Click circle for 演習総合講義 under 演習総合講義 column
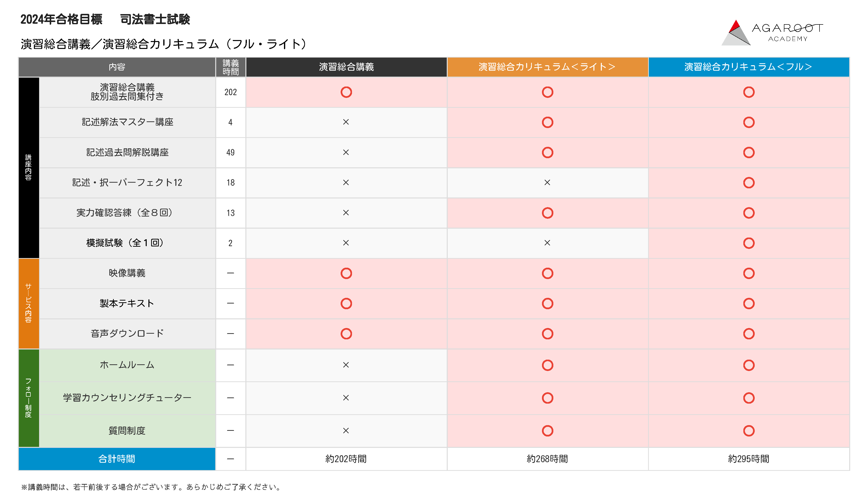Screen dimensions: 868x501 (x=346, y=92)
